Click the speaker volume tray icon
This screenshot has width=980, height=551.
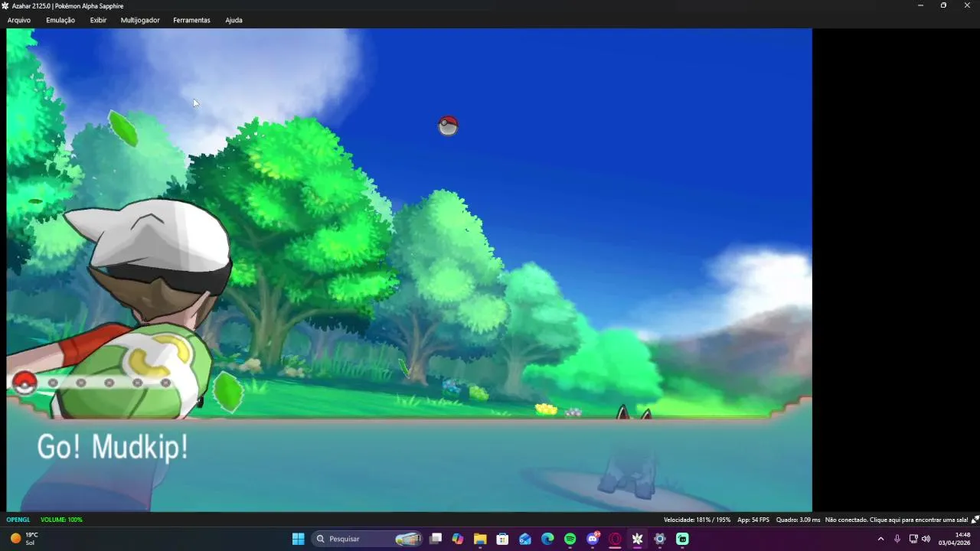(926, 539)
